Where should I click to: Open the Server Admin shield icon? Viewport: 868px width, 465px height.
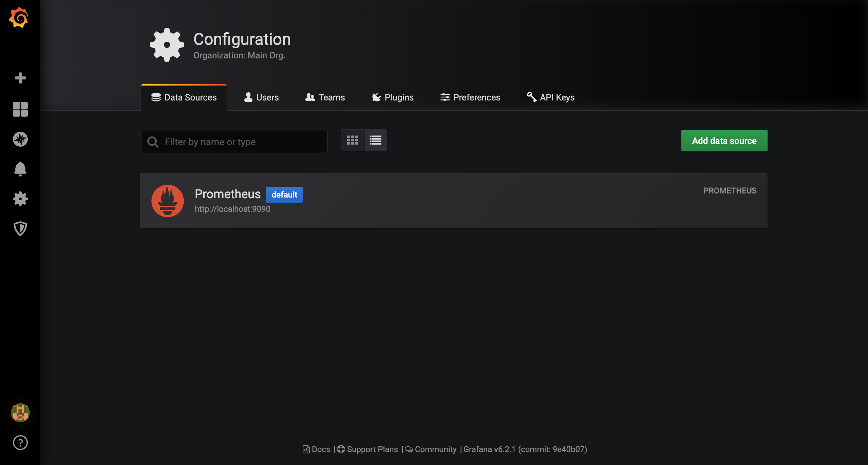point(20,229)
